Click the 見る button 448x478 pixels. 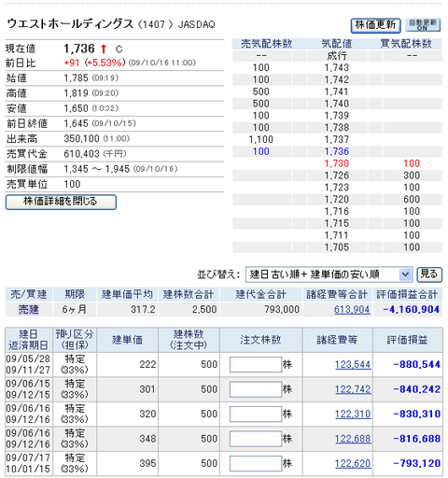[429, 274]
